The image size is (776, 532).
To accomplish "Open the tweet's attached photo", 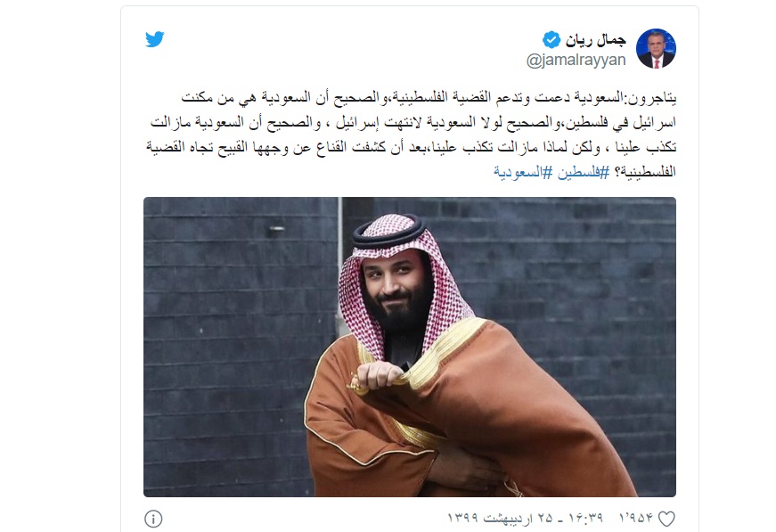I will coord(409,346).
